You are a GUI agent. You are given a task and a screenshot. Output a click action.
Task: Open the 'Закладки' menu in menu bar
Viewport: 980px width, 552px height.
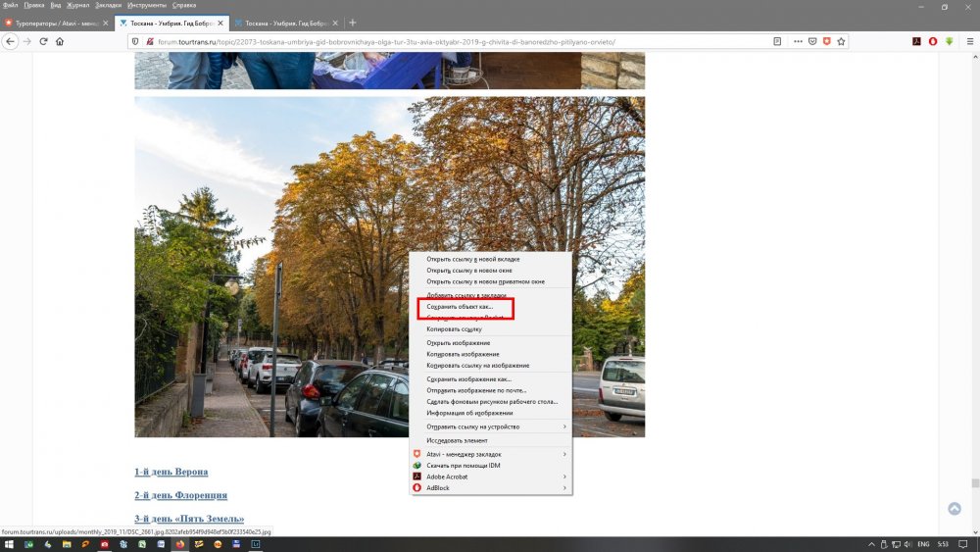coord(108,5)
